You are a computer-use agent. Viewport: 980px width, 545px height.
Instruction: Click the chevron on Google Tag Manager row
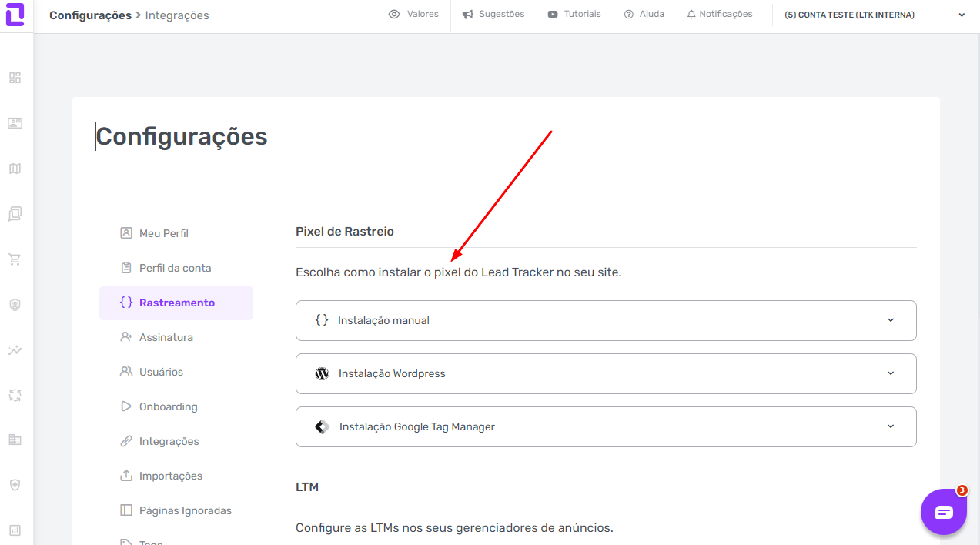891,426
